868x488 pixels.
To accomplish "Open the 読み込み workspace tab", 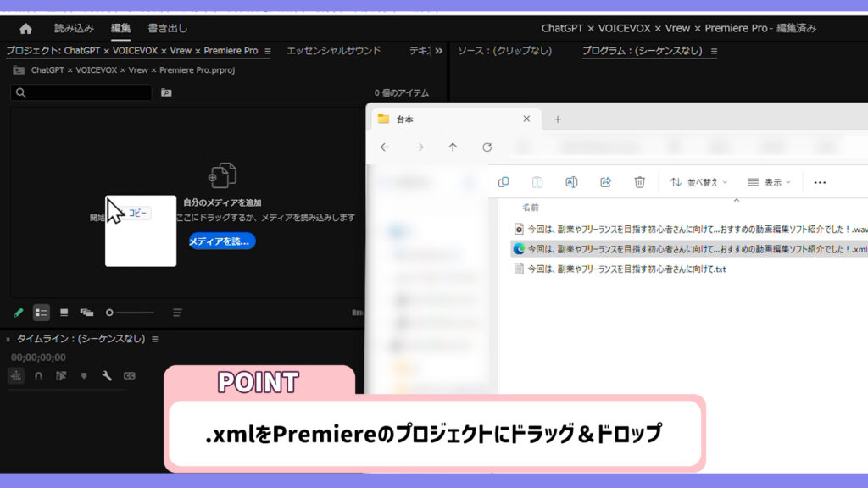I will click(74, 28).
